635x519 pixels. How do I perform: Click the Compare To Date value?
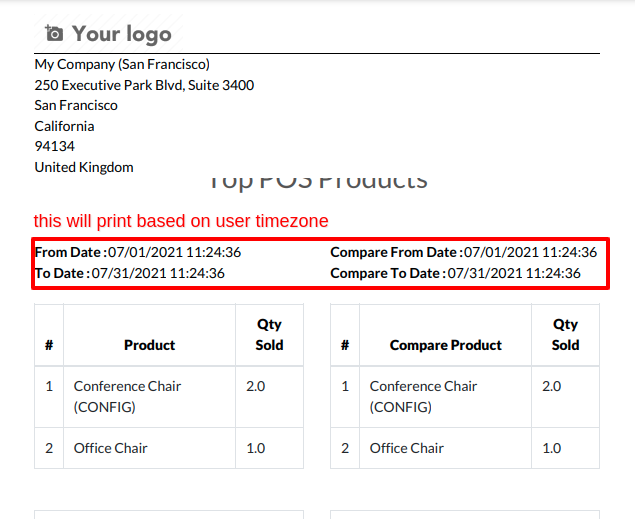[x=514, y=273]
